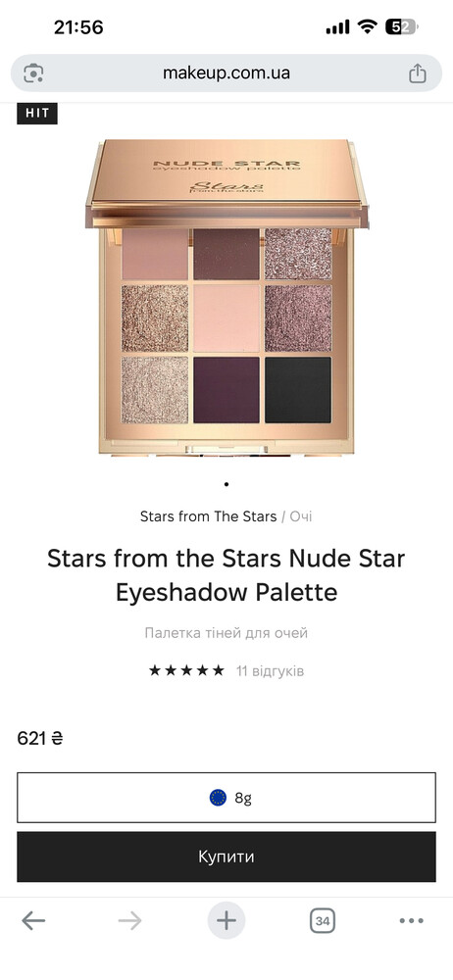Screen dimensions: 453x980
Task: Click the five-star rating row
Action: click(x=186, y=670)
